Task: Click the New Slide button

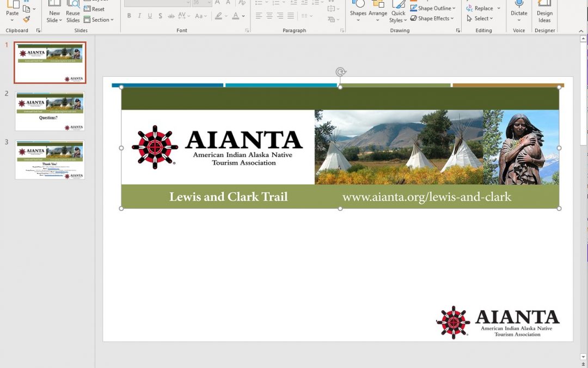Action: [x=54, y=11]
